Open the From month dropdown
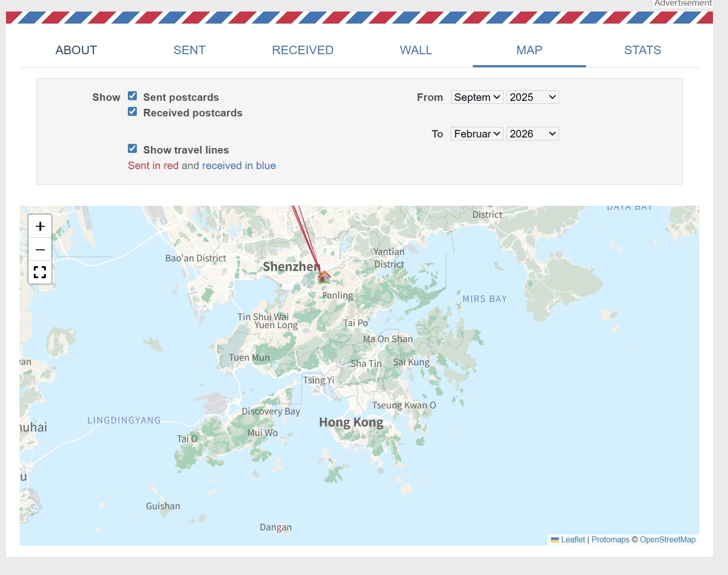 pyautogui.click(x=476, y=97)
